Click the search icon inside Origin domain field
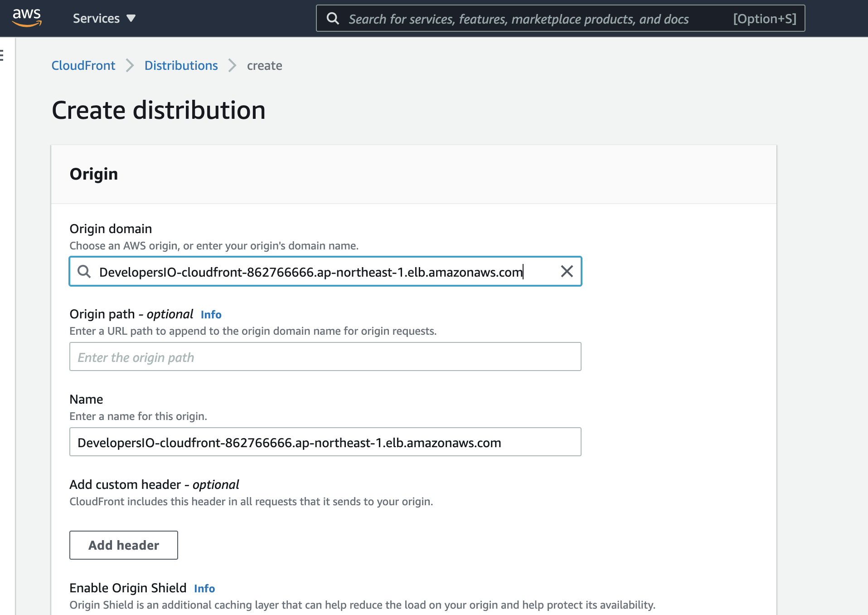Viewport: 868px width, 615px height. click(84, 271)
